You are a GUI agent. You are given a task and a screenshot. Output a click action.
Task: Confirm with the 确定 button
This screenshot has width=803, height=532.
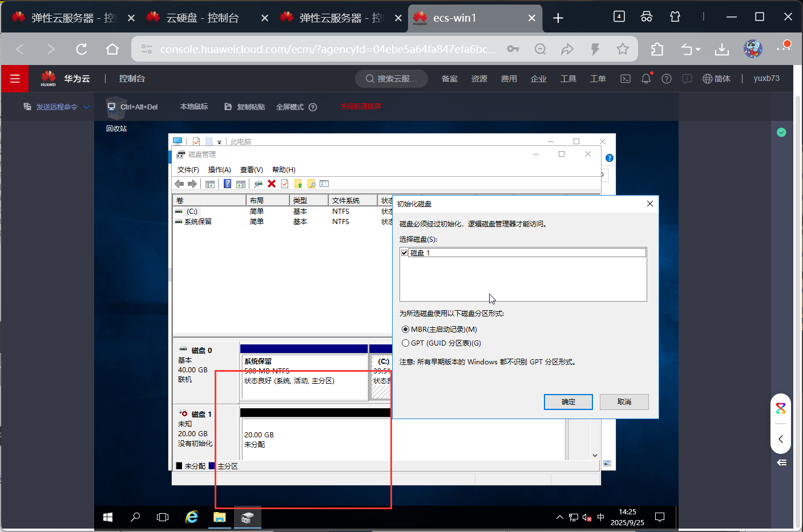[x=568, y=402]
